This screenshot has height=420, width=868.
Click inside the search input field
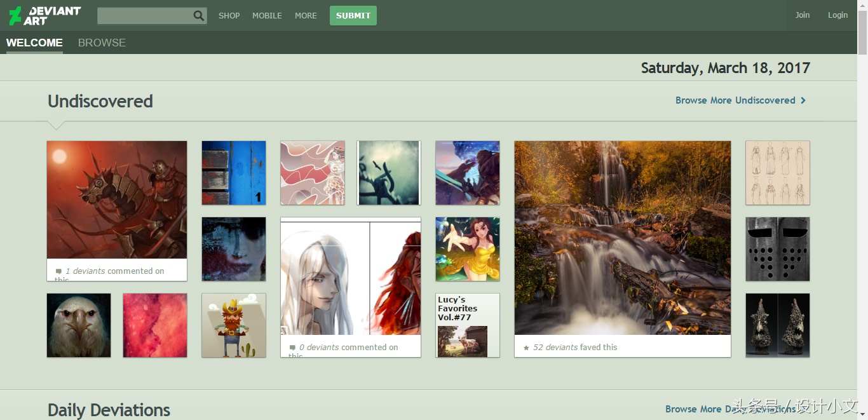pos(145,16)
